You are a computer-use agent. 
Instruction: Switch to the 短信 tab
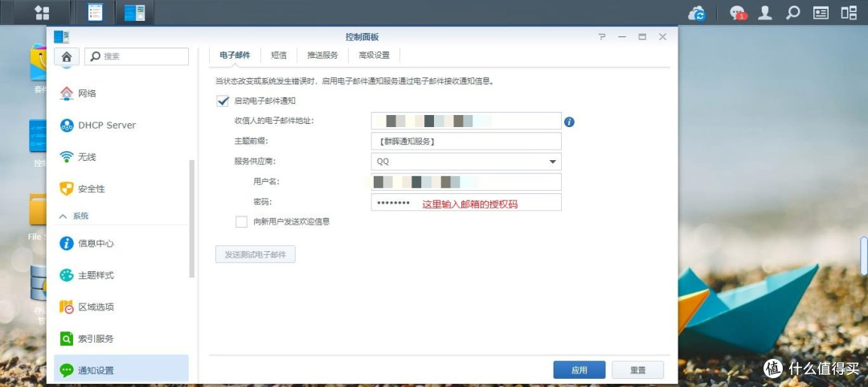click(x=278, y=56)
